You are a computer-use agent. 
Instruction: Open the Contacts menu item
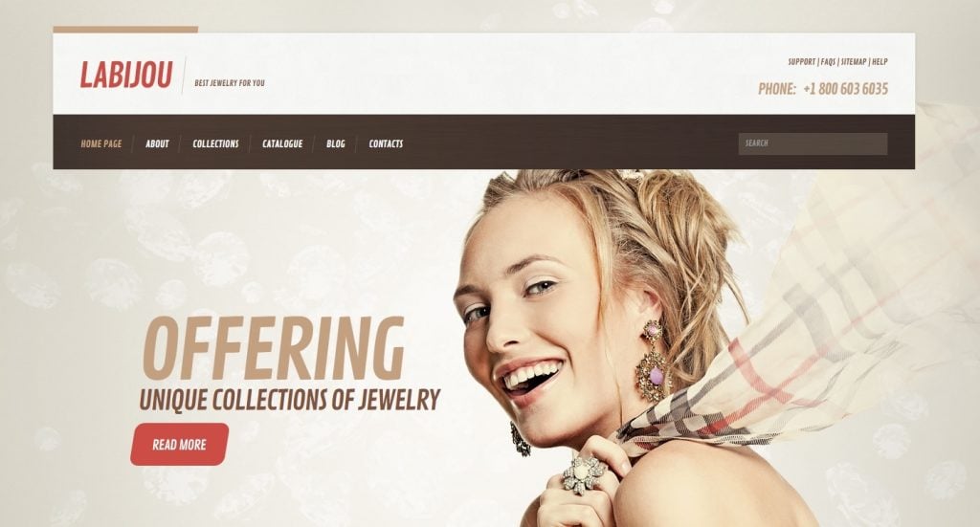[386, 143]
